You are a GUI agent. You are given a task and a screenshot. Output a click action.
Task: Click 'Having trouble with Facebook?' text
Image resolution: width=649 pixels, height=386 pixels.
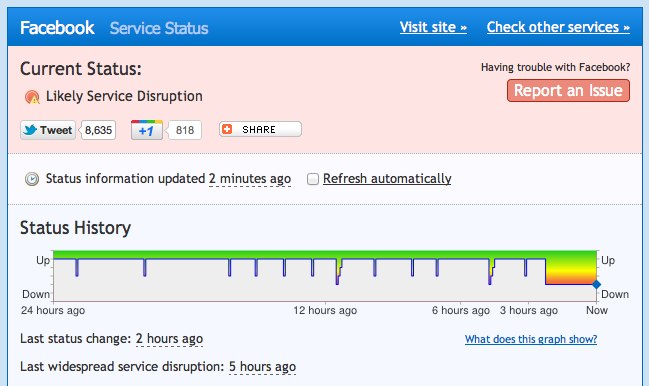pos(555,67)
